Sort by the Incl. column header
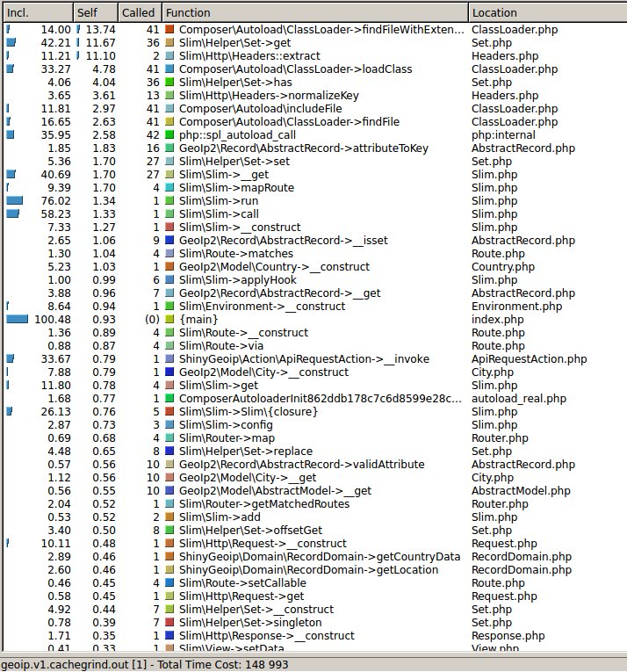627x672 pixels. [38, 13]
